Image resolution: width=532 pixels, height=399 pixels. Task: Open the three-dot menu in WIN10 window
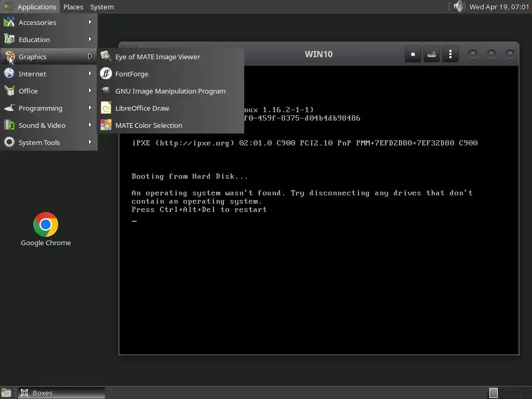450,54
